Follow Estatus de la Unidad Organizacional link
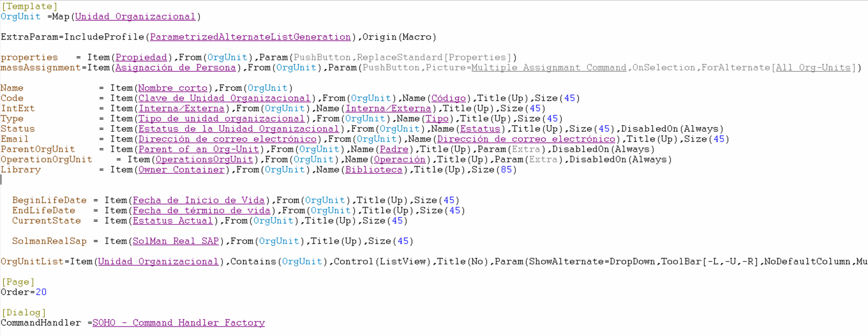This screenshot has width=868, height=336. click(x=239, y=129)
